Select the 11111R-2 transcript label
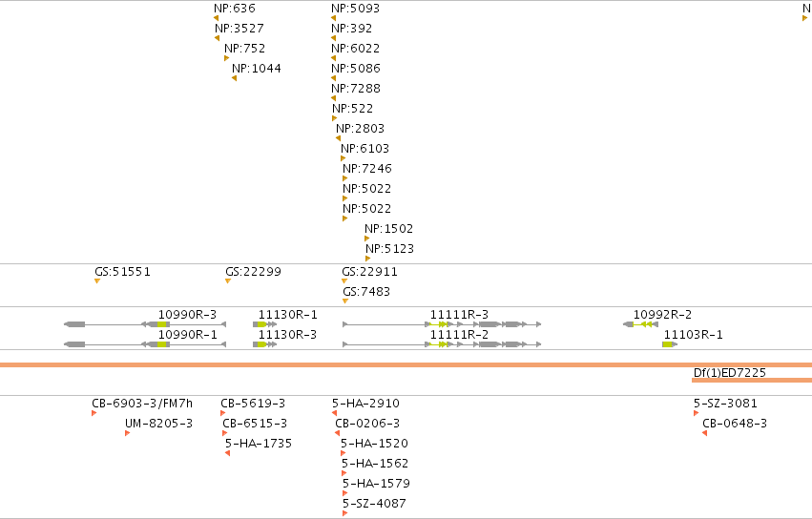Screen dimensions: 812x519 (x=459, y=335)
